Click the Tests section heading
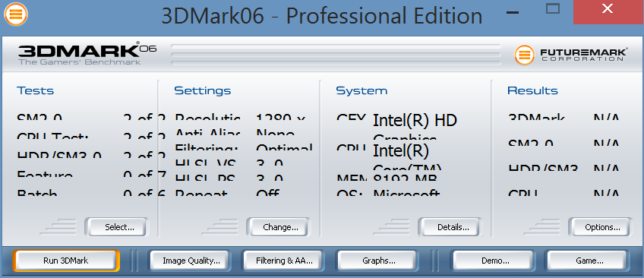 36,90
